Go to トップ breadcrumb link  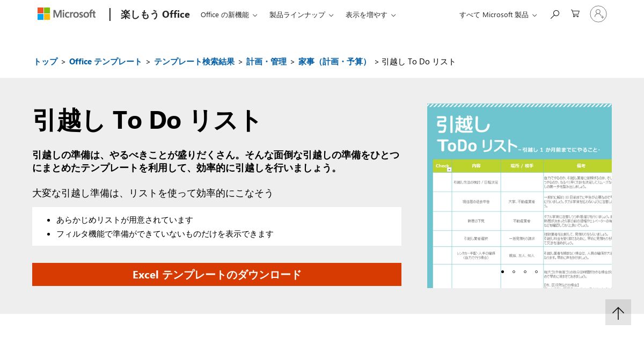click(46, 61)
